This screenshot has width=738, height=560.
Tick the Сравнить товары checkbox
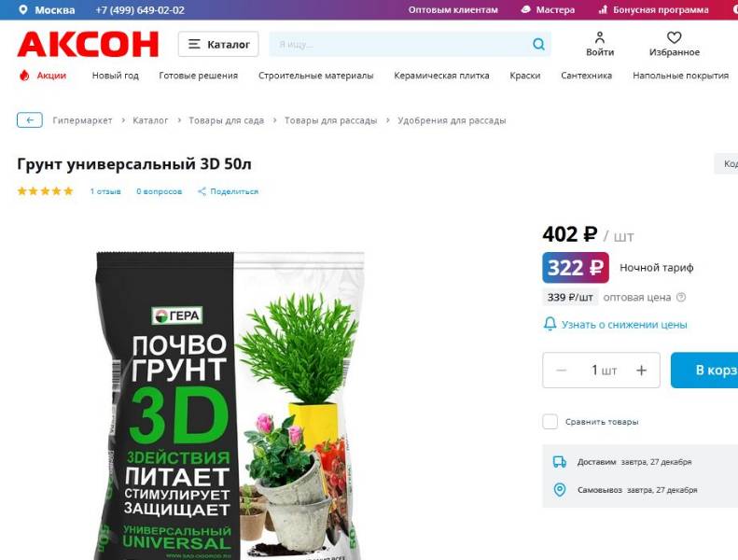tap(550, 422)
